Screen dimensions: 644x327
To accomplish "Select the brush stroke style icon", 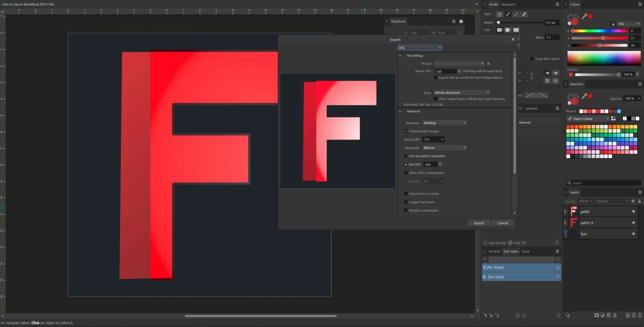I will tap(524, 14).
